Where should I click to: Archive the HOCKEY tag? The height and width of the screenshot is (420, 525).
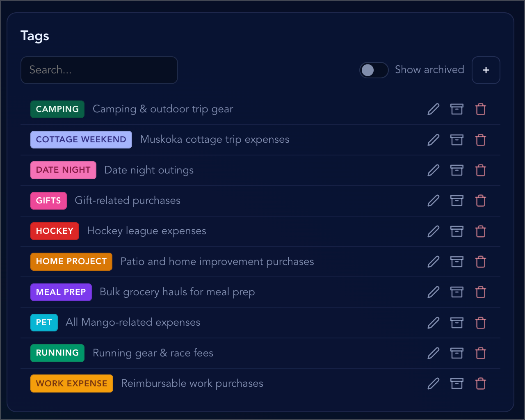click(x=457, y=231)
